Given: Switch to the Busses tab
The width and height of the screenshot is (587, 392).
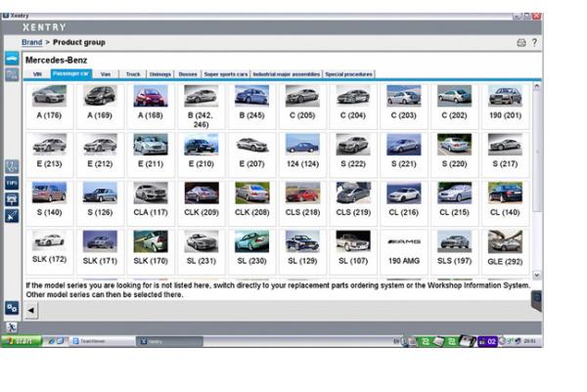Looking at the screenshot, I should point(188,74).
